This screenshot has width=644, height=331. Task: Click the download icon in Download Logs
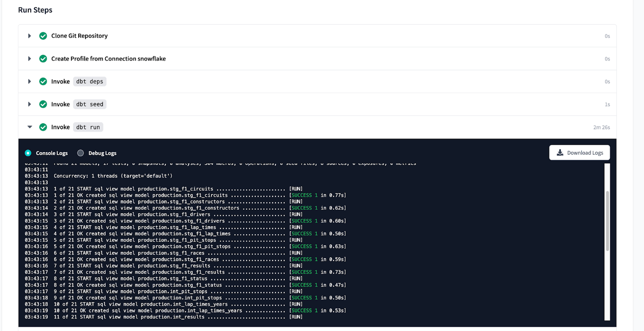(560, 153)
